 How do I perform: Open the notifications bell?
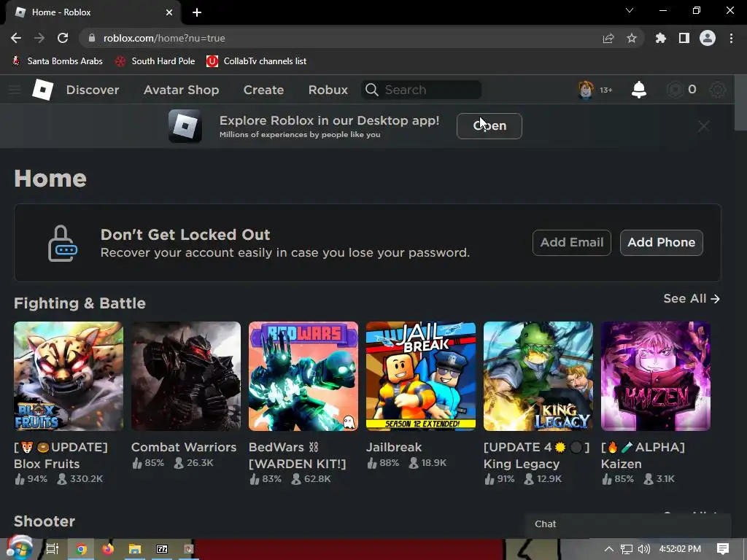tap(639, 90)
